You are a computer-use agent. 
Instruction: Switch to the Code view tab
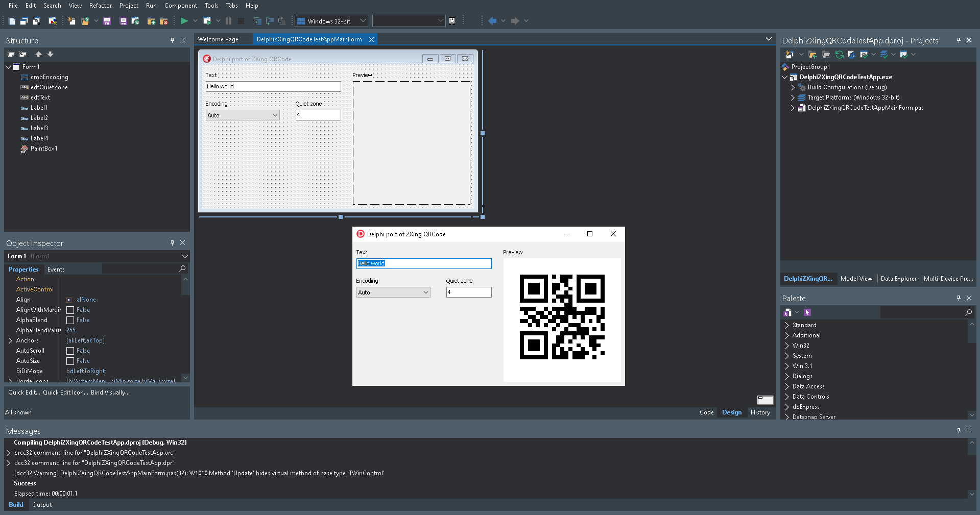click(x=707, y=412)
